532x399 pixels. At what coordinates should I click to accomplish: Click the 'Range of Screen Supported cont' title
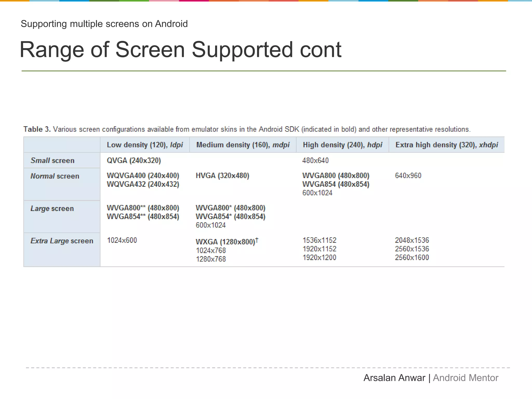pos(181,50)
